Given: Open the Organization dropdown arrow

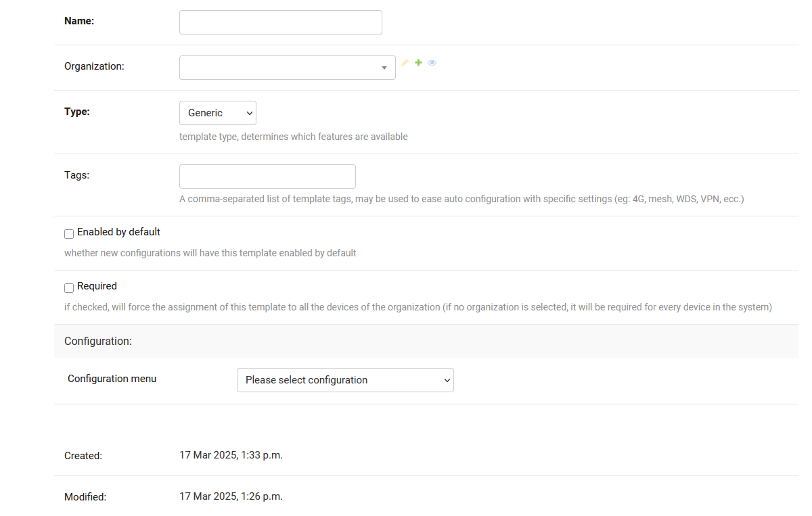Looking at the screenshot, I should (x=384, y=68).
